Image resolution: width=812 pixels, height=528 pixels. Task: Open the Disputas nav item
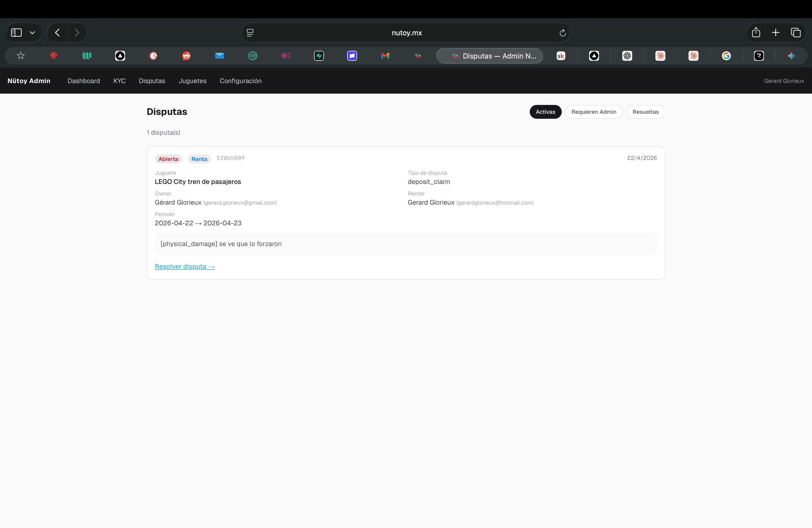point(152,81)
